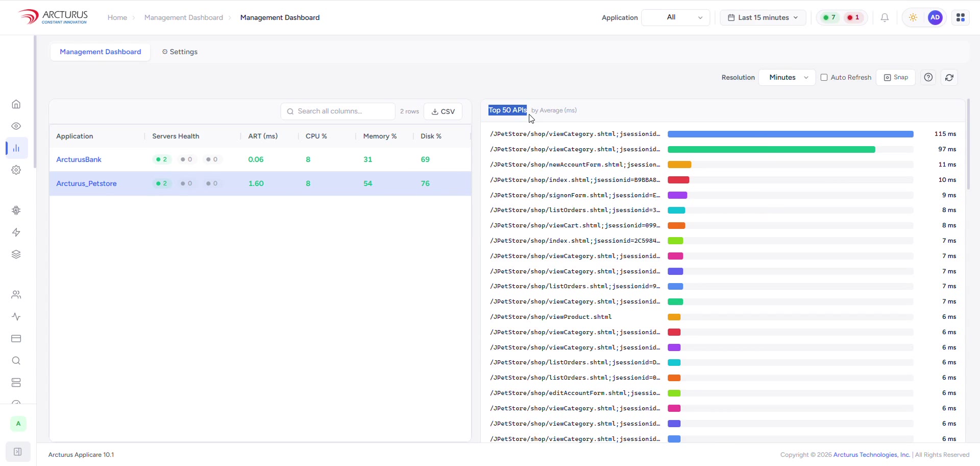The width and height of the screenshot is (980, 466).
Task: Sort by the ART (ms) column header
Action: [263, 136]
